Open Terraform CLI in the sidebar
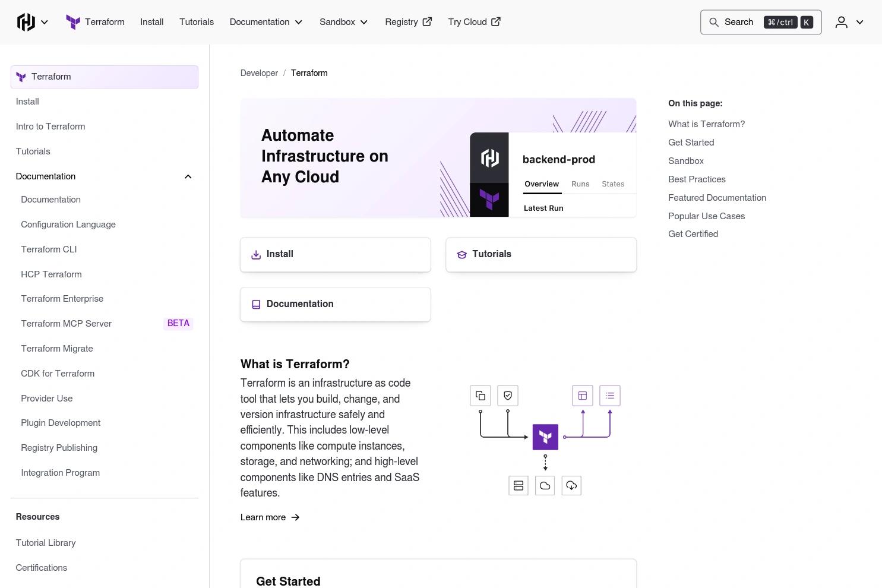The image size is (882, 588). 49,249
